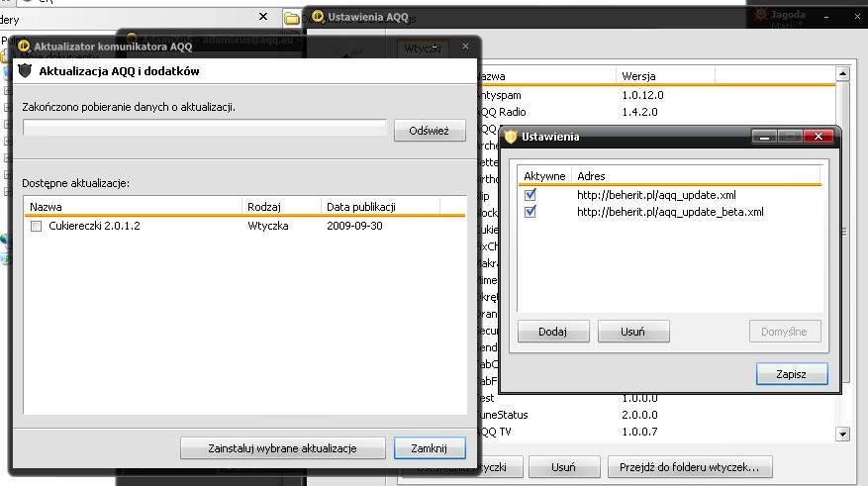
Task: Minimize the Ustawienia dialog
Action: click(x=764, y=137)
